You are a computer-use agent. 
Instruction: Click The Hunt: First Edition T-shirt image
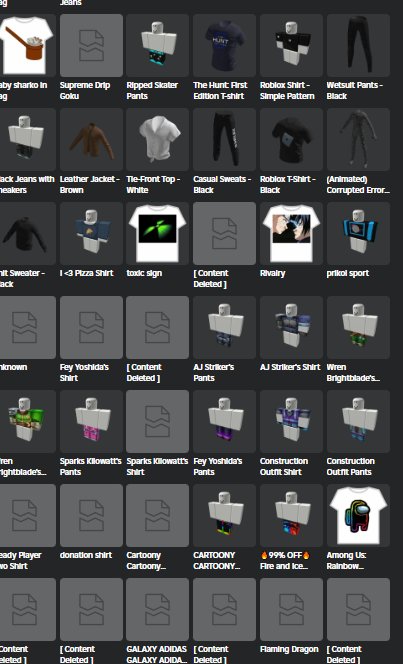(224, 45)
